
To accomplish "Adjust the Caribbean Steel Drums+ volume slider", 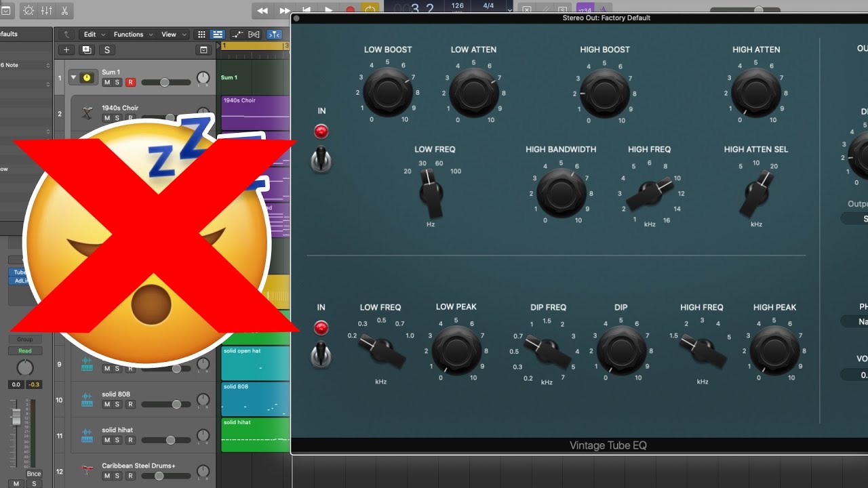I will pos(165,476).
